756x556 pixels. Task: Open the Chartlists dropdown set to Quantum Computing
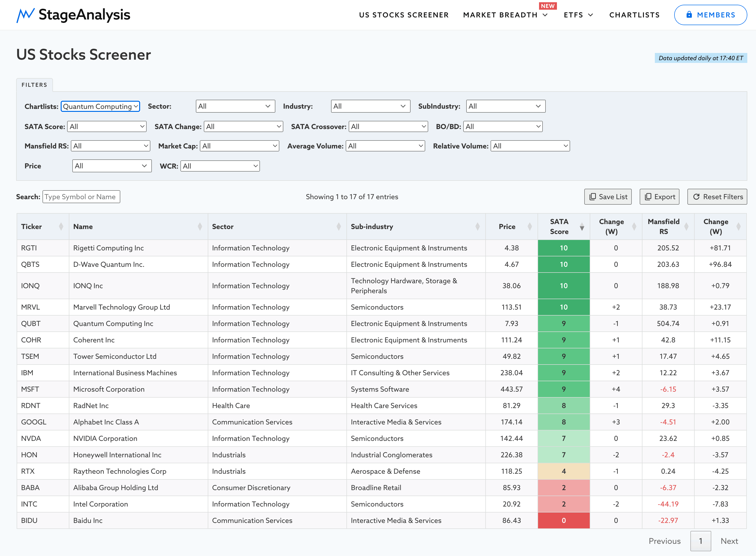click(100, 106)
